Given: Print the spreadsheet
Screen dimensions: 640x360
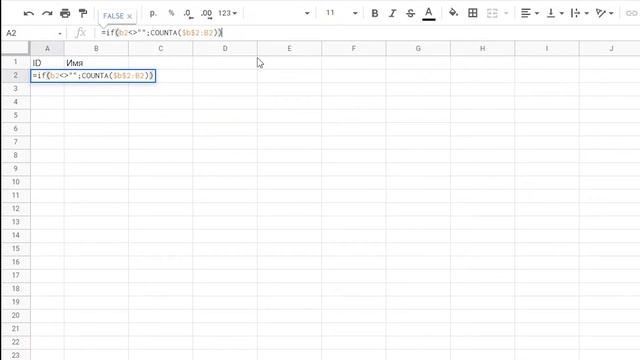Looking at the screenshot, I should [x=65, y=13].
